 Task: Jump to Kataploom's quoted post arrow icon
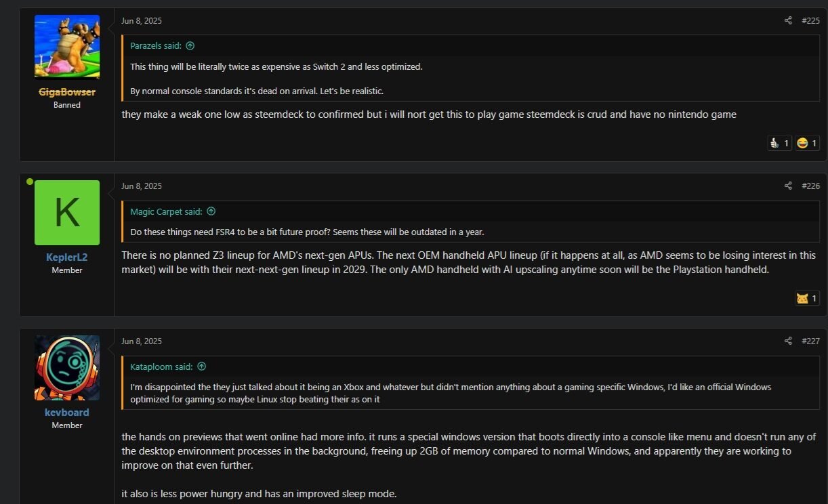click(x=201, y=366)
